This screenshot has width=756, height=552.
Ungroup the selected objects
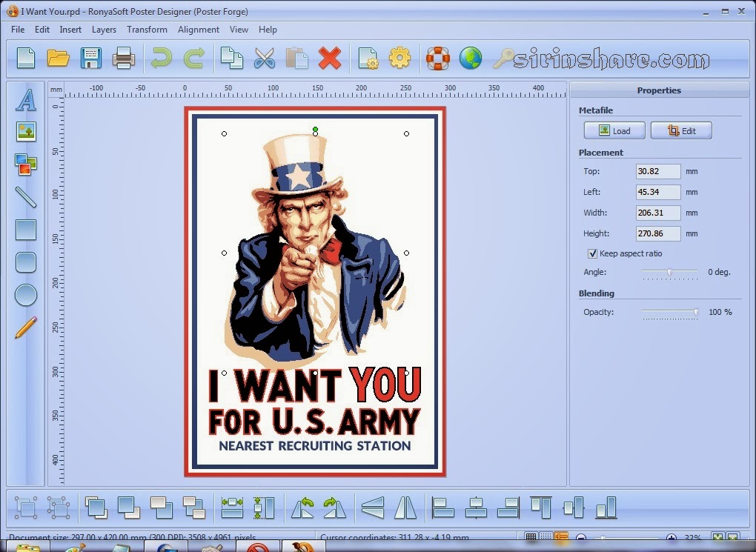click(59, 508)
